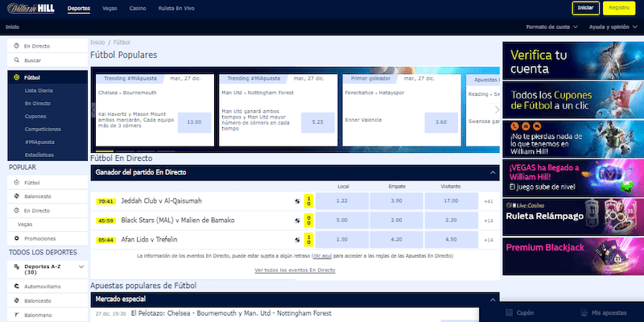644x322 pixels.
Task: Switch to the Casino tab
Action: [x=138, y=8]
